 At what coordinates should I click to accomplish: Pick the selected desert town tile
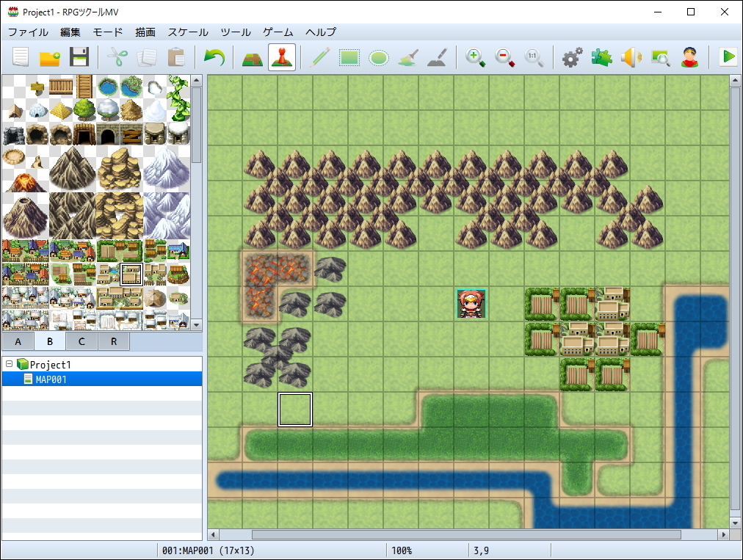click(131, 274)
